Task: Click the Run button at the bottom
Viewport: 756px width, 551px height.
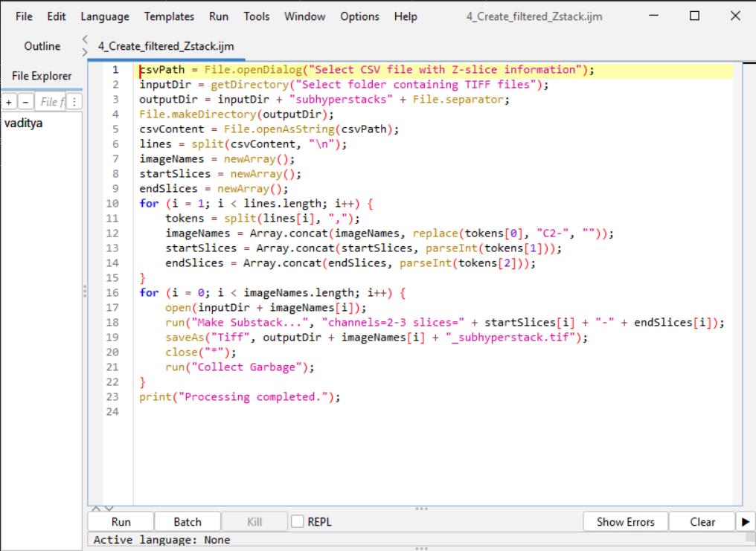Action: (x=121, y=521)
